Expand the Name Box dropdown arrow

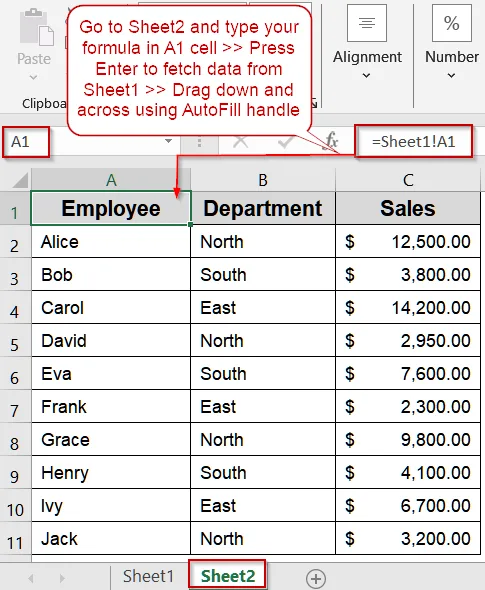pyautogui.click(x=168, y=141)
